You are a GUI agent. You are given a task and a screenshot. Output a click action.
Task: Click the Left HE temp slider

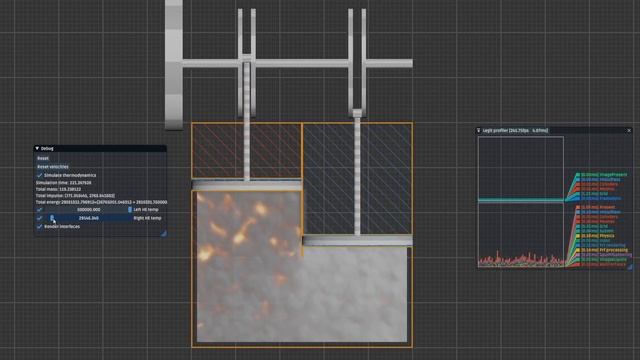click(89, 209)
